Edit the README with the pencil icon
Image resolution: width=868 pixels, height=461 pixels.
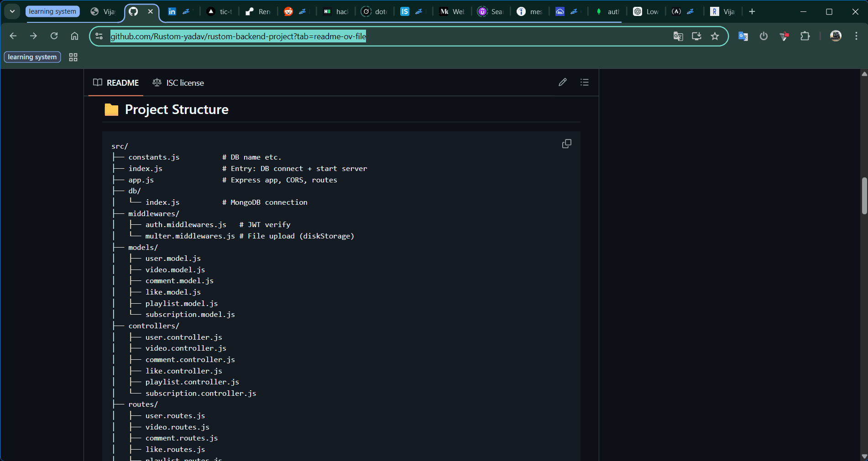coord(563,83)
